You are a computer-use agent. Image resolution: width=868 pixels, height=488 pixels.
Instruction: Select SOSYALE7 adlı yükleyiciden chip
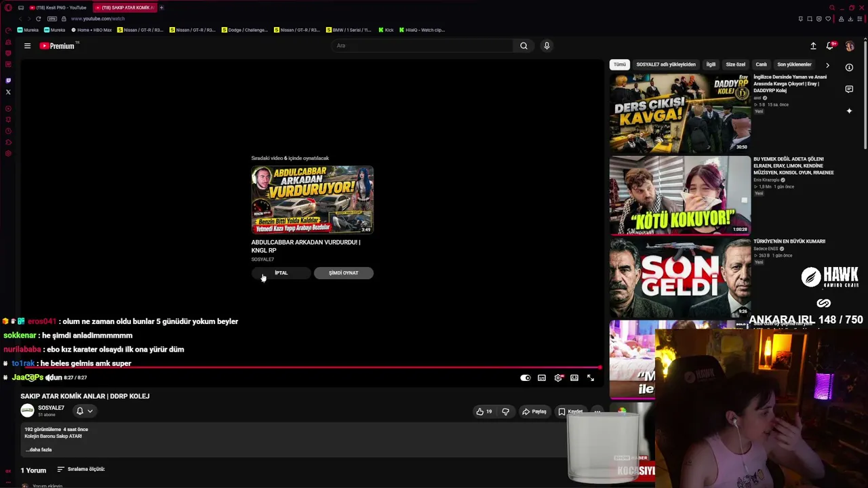(666, 64)
